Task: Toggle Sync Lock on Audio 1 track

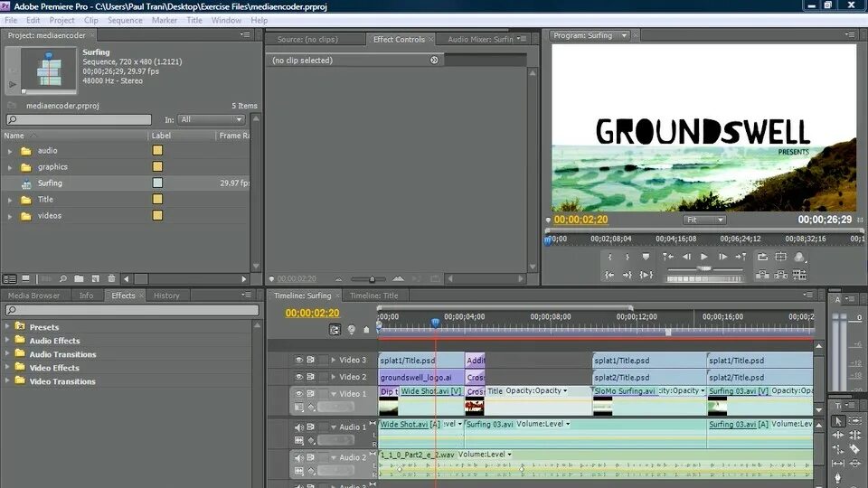Action: coord(310,427)
